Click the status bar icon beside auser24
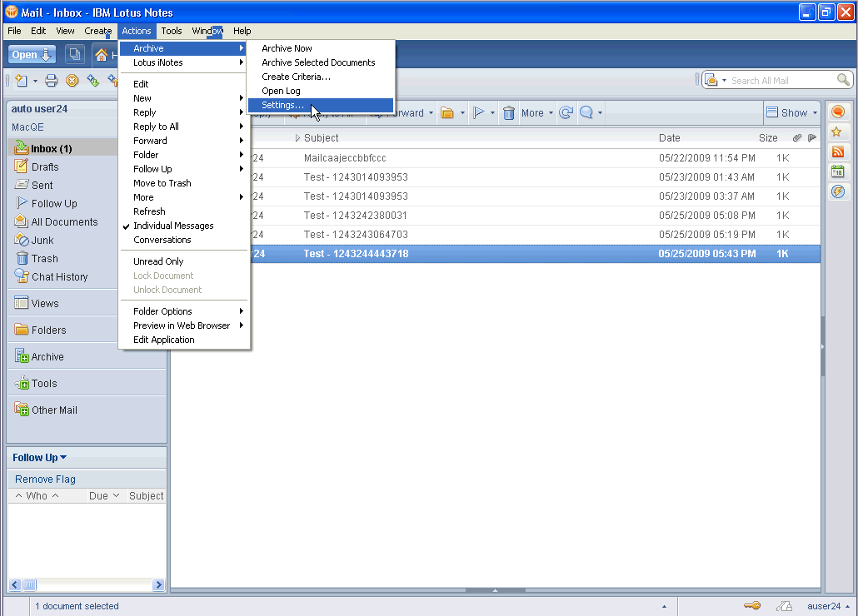The width and height of the screenshot is (858, 616). 784,606
